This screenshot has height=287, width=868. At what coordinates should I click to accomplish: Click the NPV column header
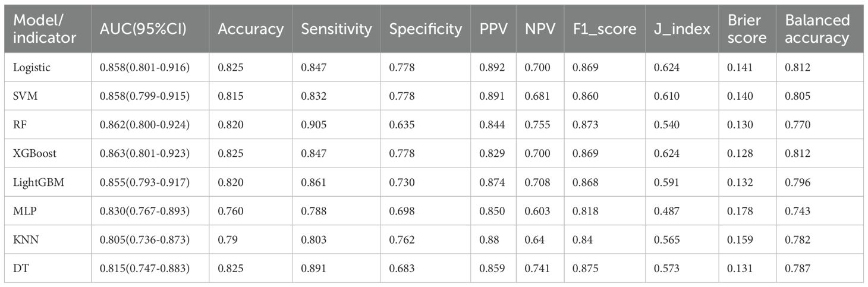click(538, 29)
